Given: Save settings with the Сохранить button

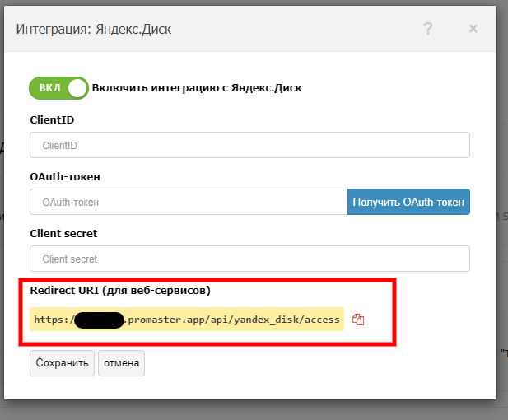Looking at the screenshot, I should pos(62,363).
